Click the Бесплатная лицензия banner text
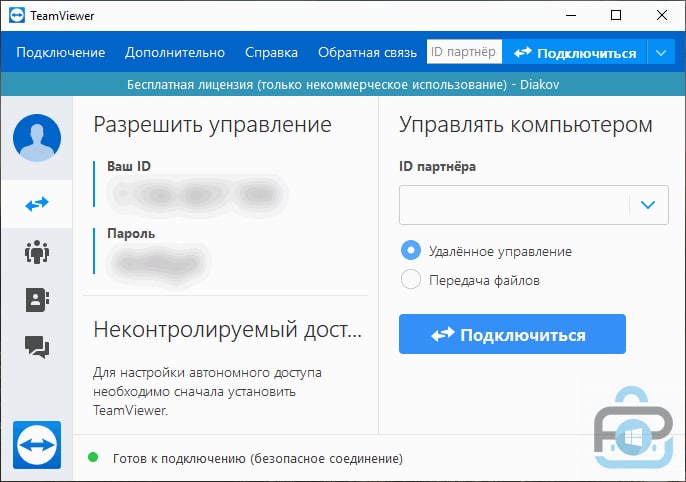686x482 pixels. coord(343,84)
